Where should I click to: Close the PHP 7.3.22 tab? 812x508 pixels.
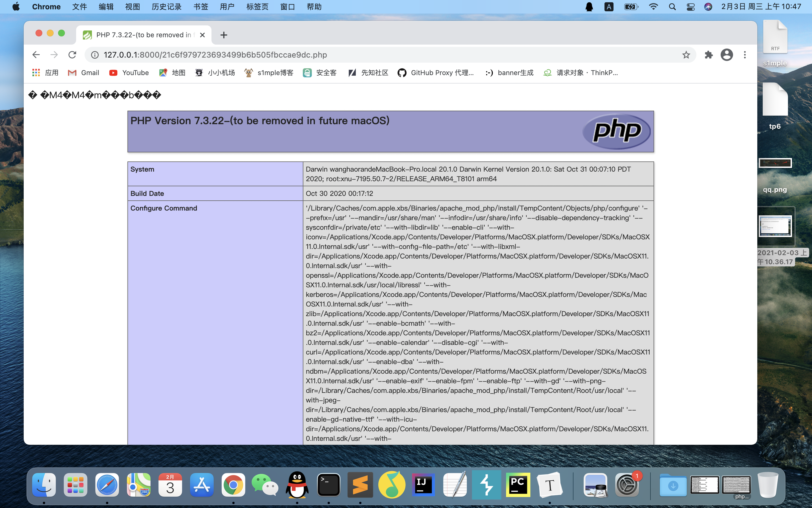pyautogui.click(x=202, y=35)
